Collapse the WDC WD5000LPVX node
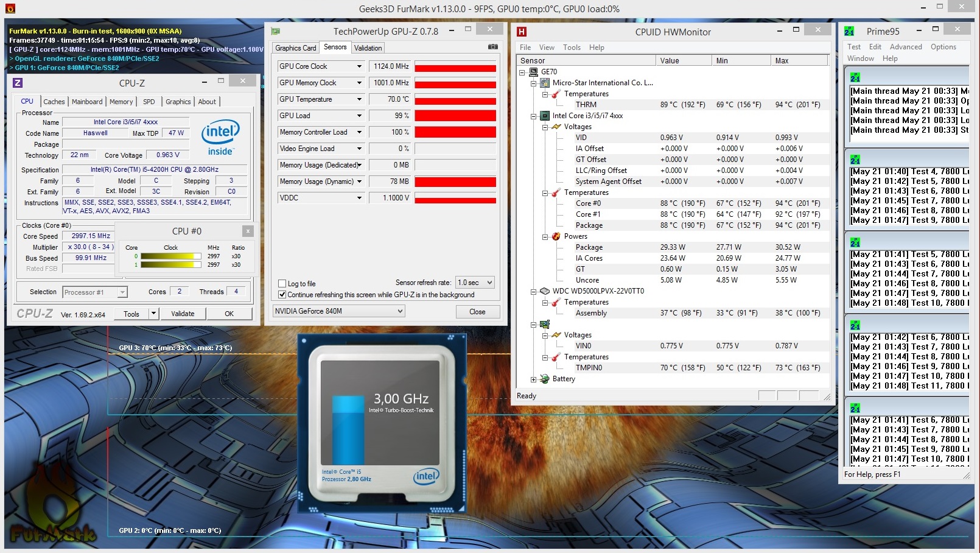 (x=533, y=291)
